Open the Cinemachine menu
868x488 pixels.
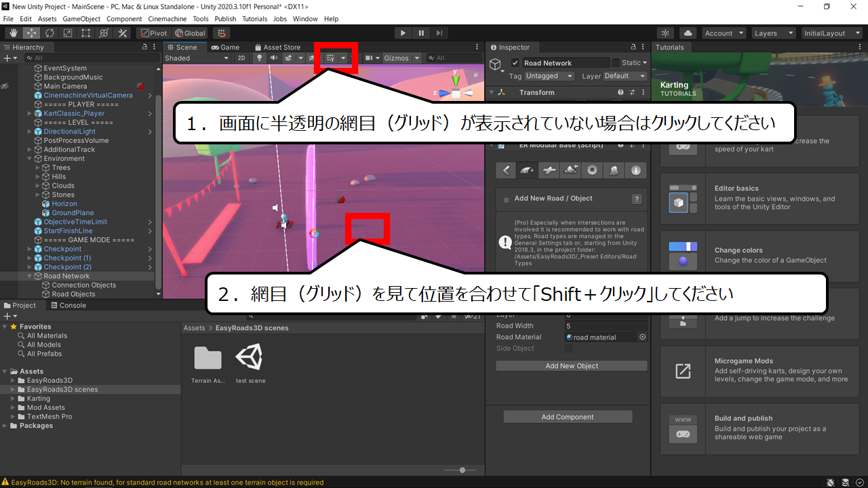(168, 19)
